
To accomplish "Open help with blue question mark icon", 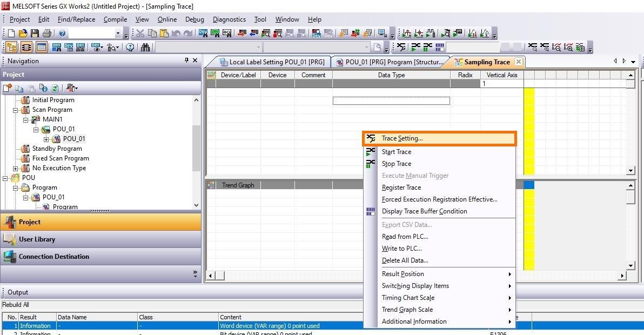I will point(62,33).
